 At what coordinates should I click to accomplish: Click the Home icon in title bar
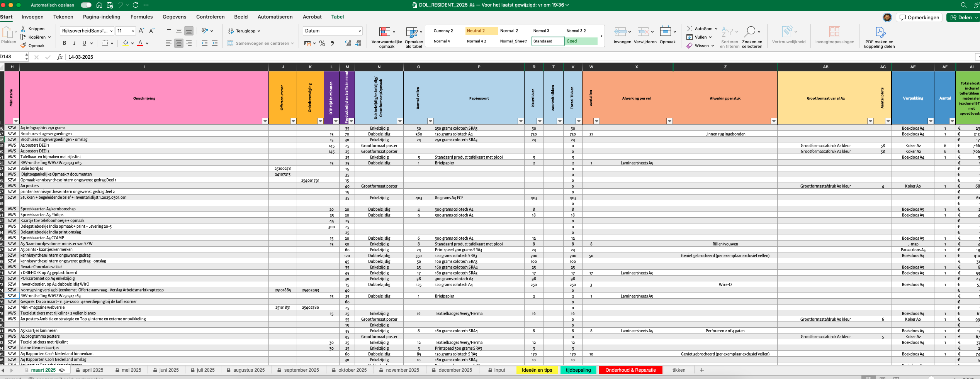pyautogui.click(x=99, y=5)
